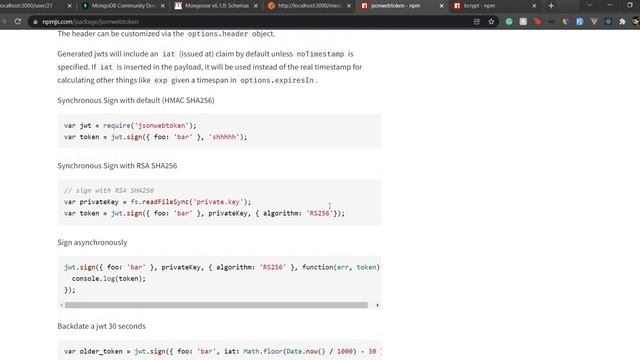View site info via lock icon
The width and height of the screenshot is (640, 360).
(35, 22)
